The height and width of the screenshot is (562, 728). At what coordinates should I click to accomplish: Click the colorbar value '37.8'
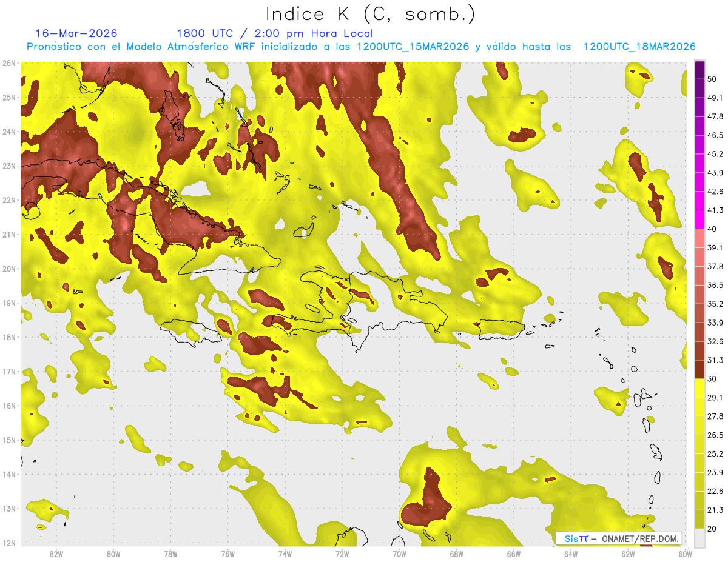pos(715,266)
